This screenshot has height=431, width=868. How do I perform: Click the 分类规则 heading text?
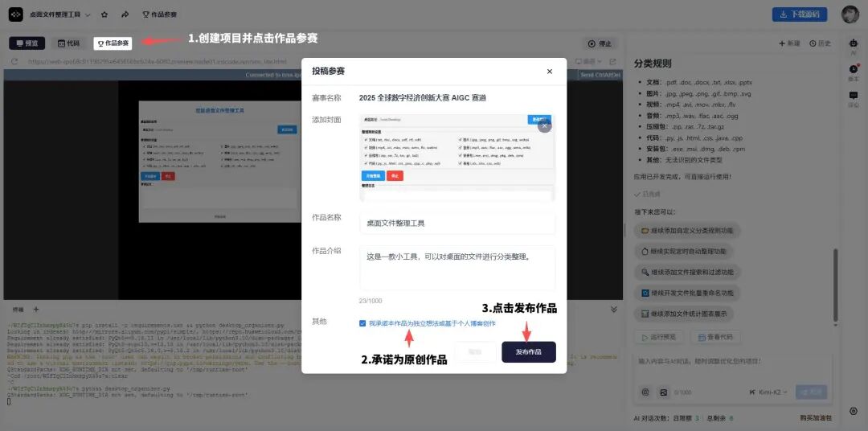pos(653,64)
